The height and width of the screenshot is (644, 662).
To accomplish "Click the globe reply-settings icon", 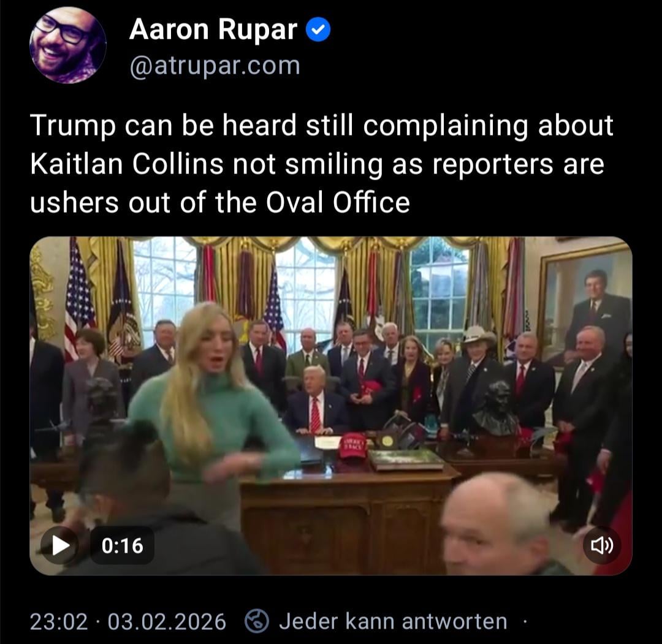I will tap(257, 621).
